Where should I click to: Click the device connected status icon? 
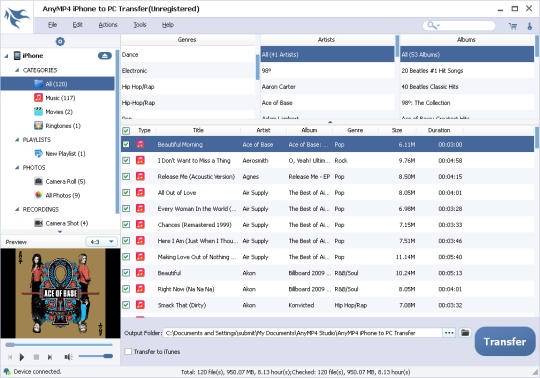click(x=7, y=371)
